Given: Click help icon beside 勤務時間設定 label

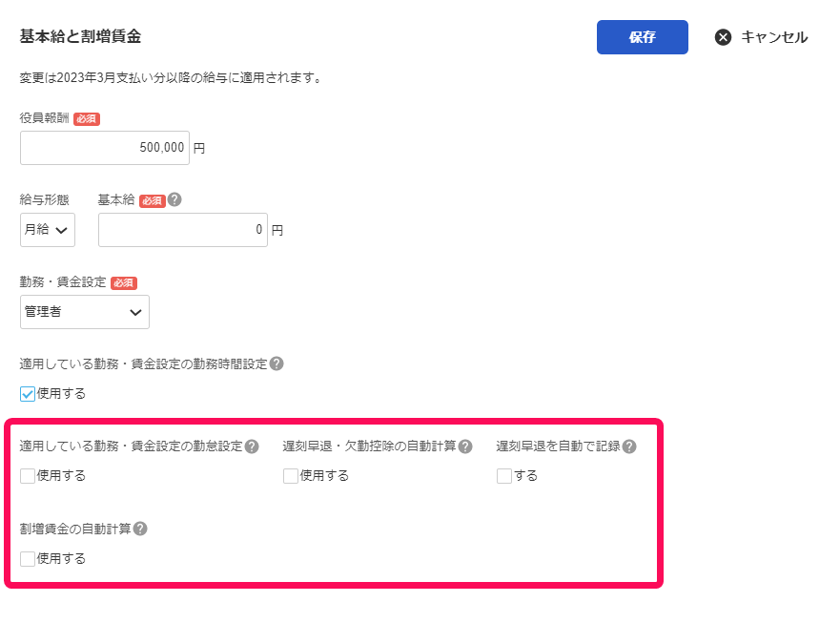Looking at the screenshot, I should pyautogui.click(x=277, y=363).
